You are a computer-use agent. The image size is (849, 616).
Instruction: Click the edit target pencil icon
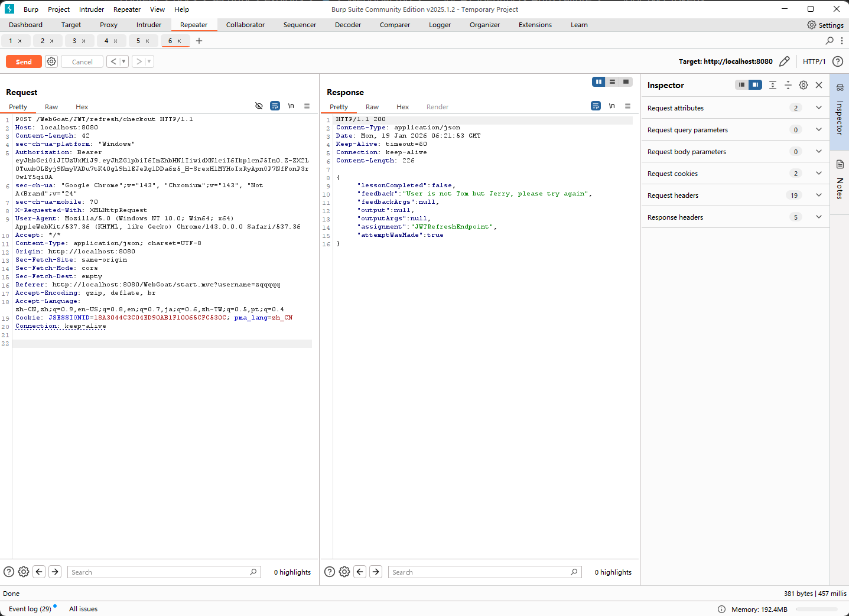pyautogui.click(x=784, y=61)
